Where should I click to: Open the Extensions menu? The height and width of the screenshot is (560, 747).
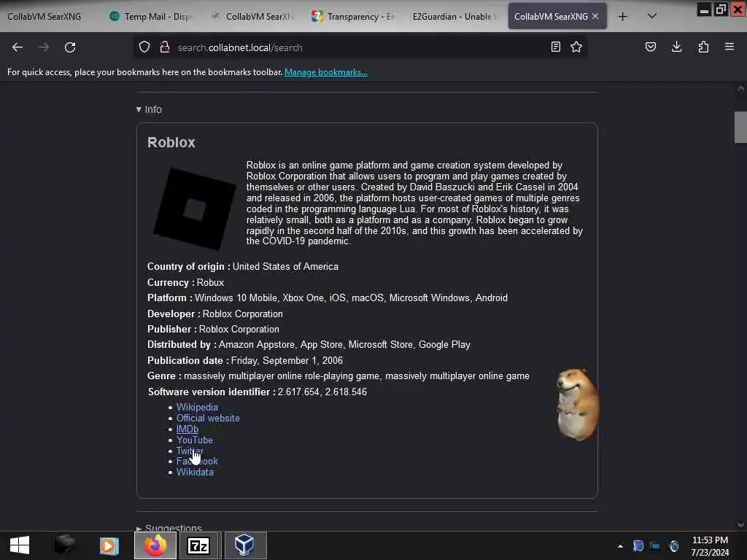tap(703, 47)
